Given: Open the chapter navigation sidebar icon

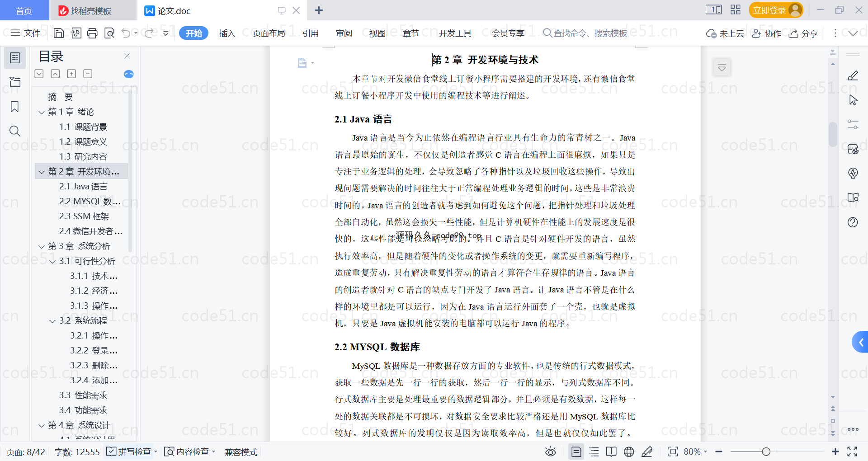Looking at the screenshot, I should coord(15,82).
